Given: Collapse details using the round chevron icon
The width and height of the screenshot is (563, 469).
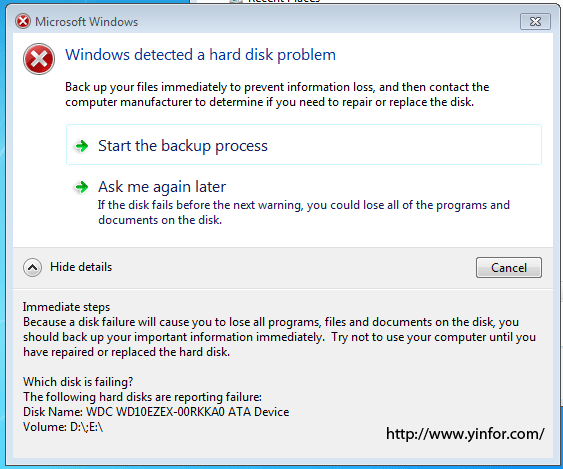Looking at the screenshot, I should 32,268.
